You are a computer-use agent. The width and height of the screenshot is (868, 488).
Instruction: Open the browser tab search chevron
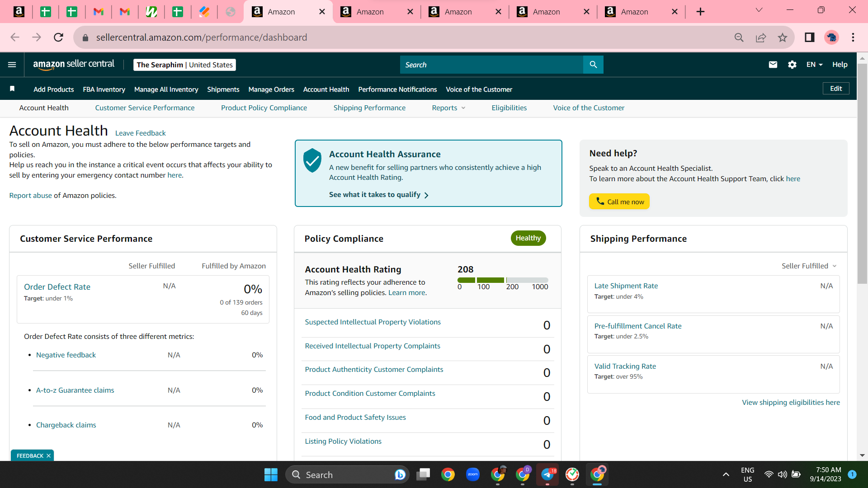(759, 10)
